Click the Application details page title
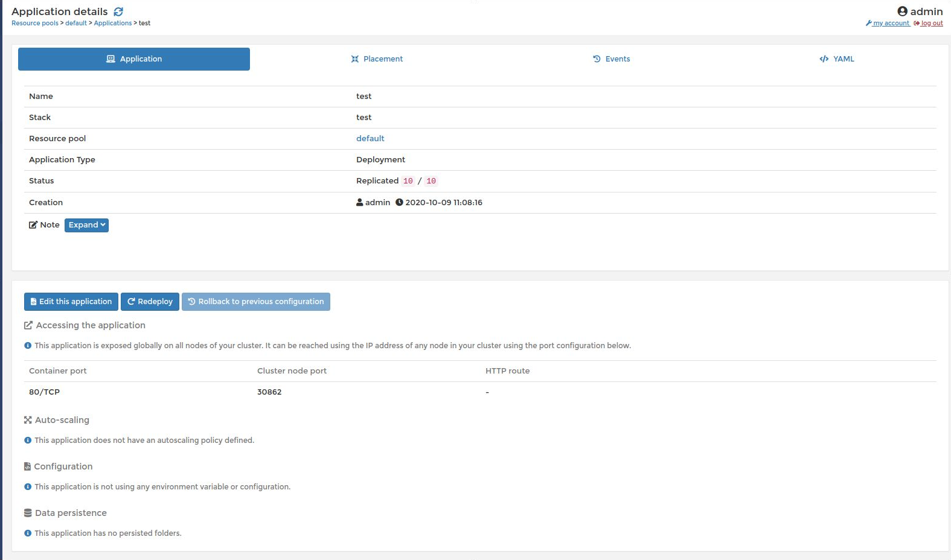951x560 pixels. point(60,11)
